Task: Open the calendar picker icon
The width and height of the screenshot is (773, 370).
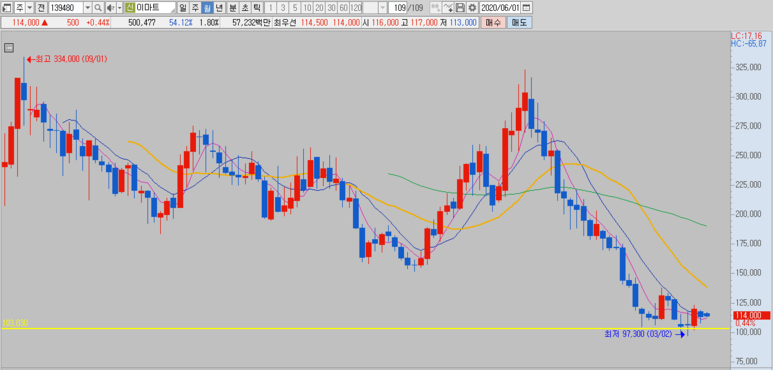Action: tap(527, 7)
